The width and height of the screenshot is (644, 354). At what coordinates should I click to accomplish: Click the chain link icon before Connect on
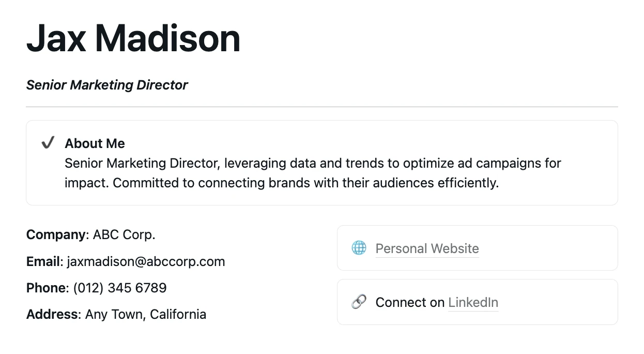tap(359, 302)
